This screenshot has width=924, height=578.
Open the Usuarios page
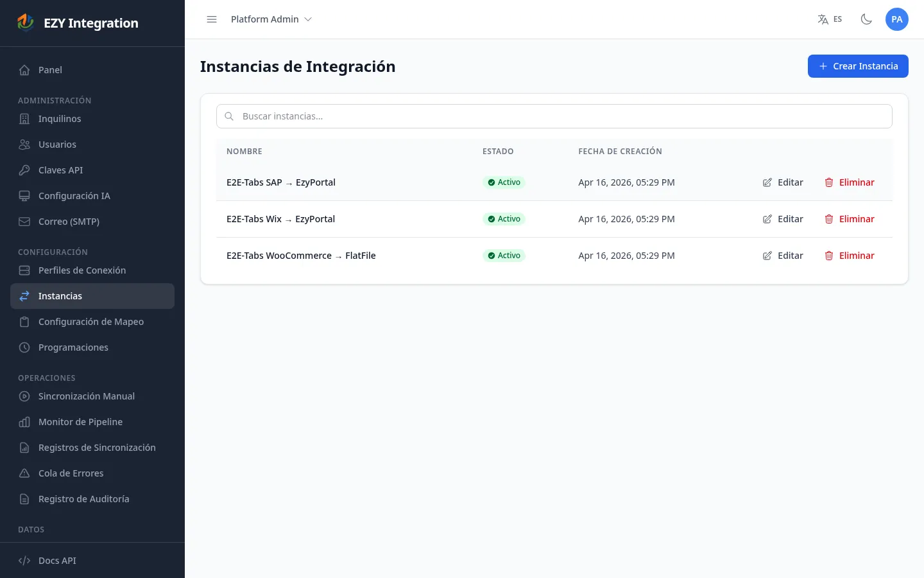click(92, 144)
